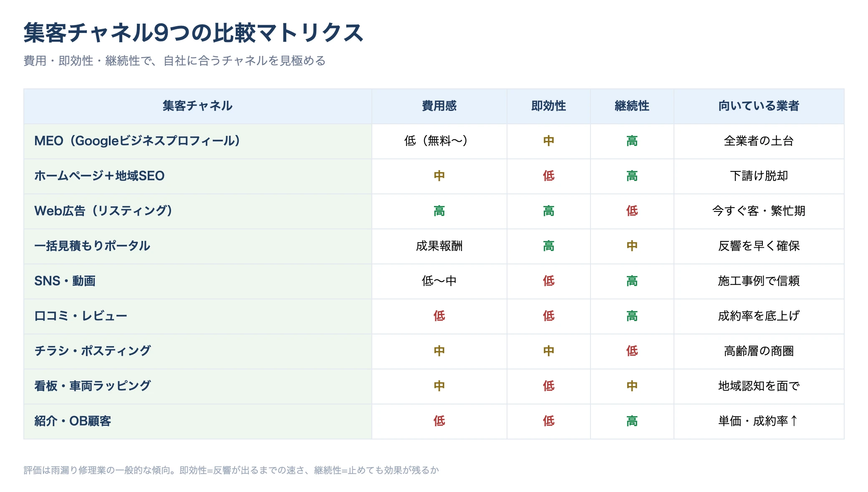
Task: Click the 下請け脱却 cell
Action: [759, 176]
